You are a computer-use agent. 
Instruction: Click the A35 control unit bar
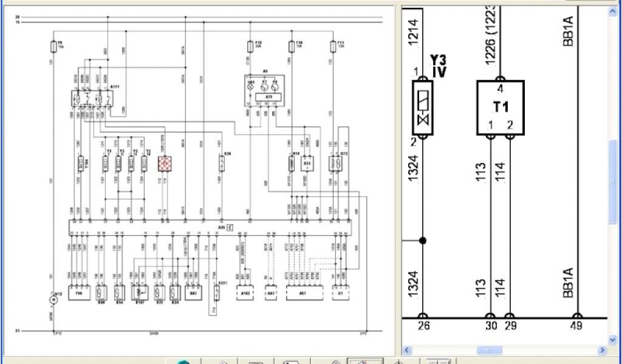pos(210,227)
